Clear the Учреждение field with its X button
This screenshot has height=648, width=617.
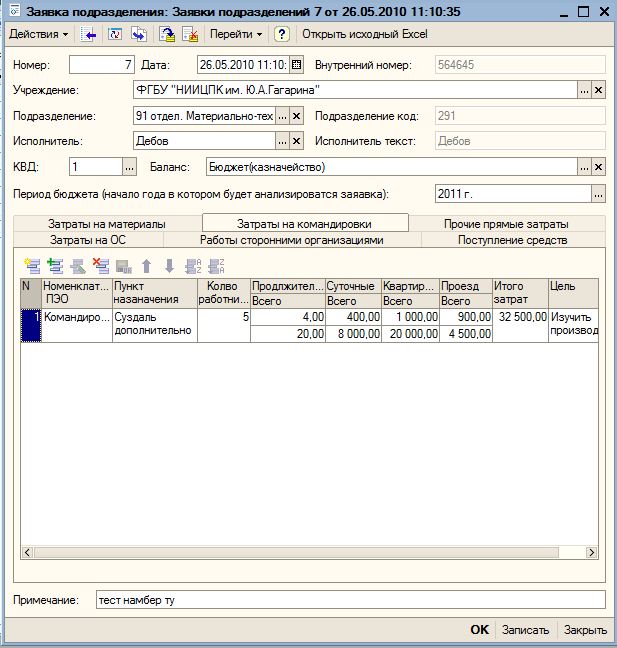click(x=598, y=90)
